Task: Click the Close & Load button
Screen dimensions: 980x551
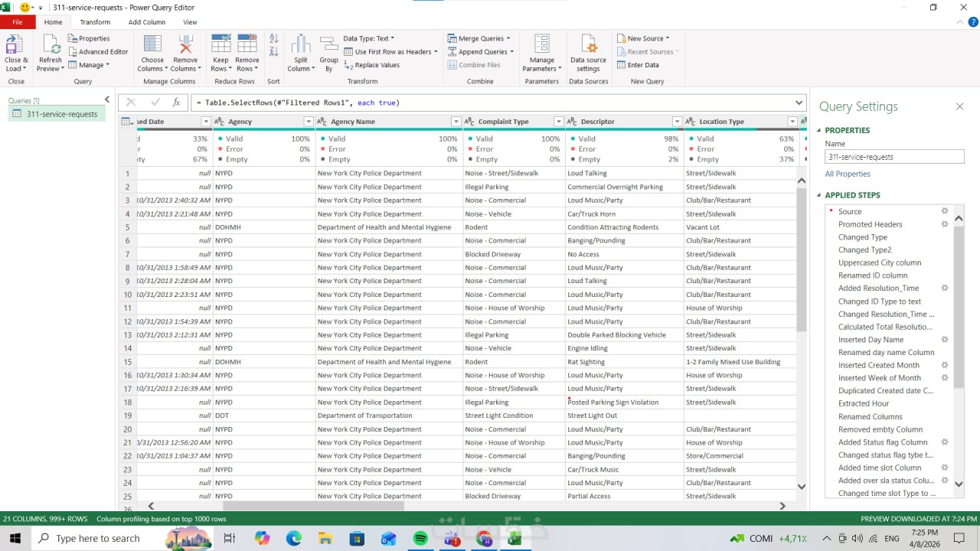Action: 15,53
